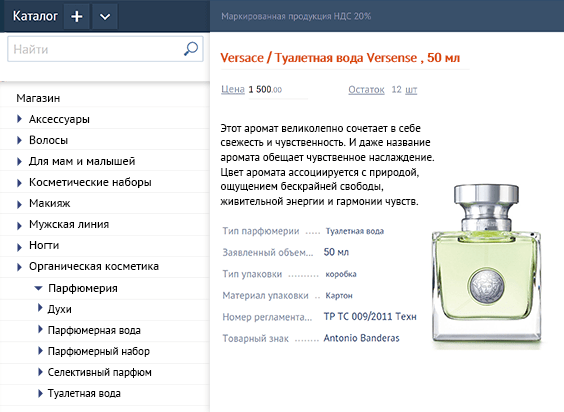Image resolution: width=564 pixels, height=412 pixels.
Task: Click the 50 мл volume value
Action: (x=336, y=252)
